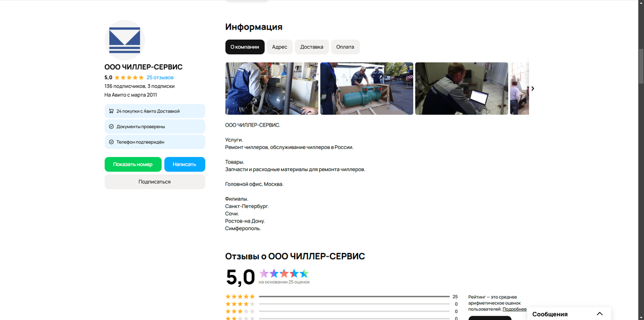Image resolution: width=644 pixels, height=320 pixels.
Task: Click the Подписаться button
Action: tap(155, 181)
